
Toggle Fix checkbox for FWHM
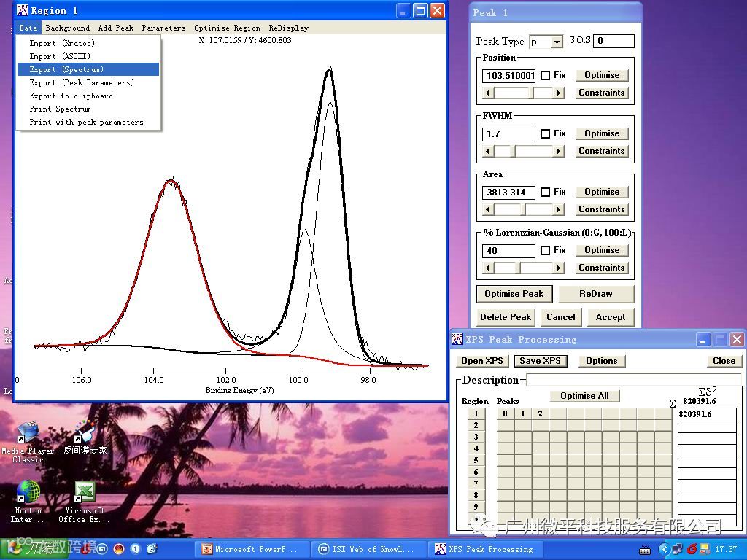tap(546, 134)
